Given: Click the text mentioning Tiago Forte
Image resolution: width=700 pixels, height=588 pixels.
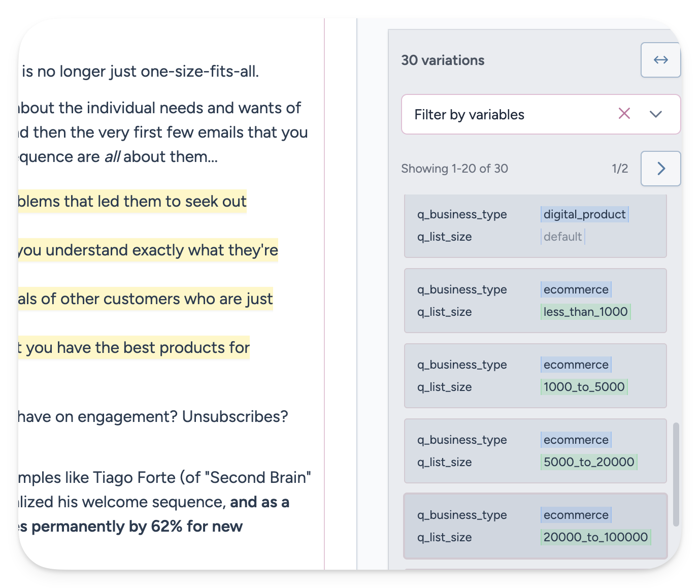Looking at the screenshot, I should coord(164,478).
